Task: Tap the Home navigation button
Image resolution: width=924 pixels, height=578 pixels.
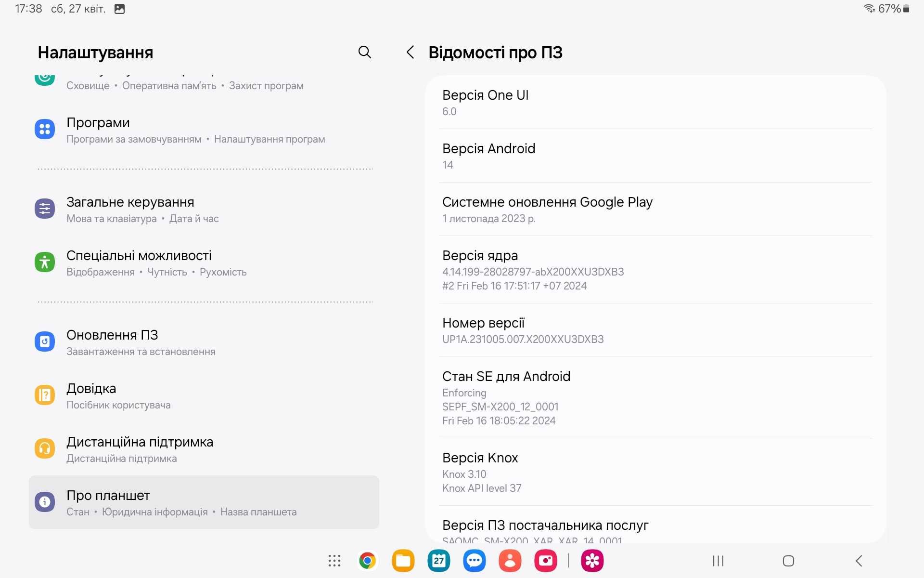Action: point(788,561)
